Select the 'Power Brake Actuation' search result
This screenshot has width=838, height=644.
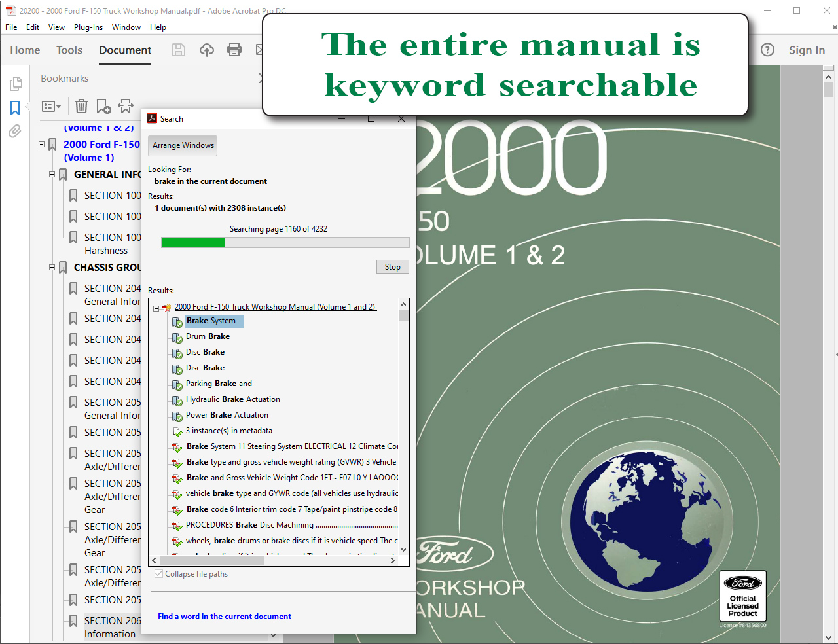pyautogui.click(x=227, y=415)
